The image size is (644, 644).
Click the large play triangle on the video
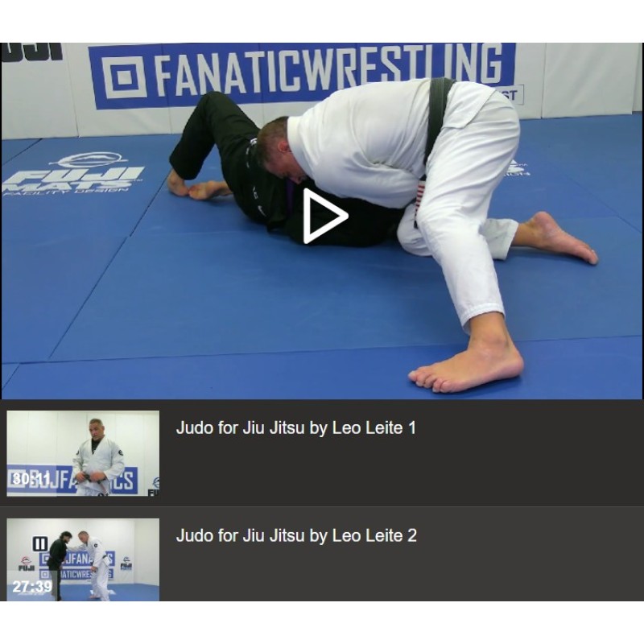325,216
